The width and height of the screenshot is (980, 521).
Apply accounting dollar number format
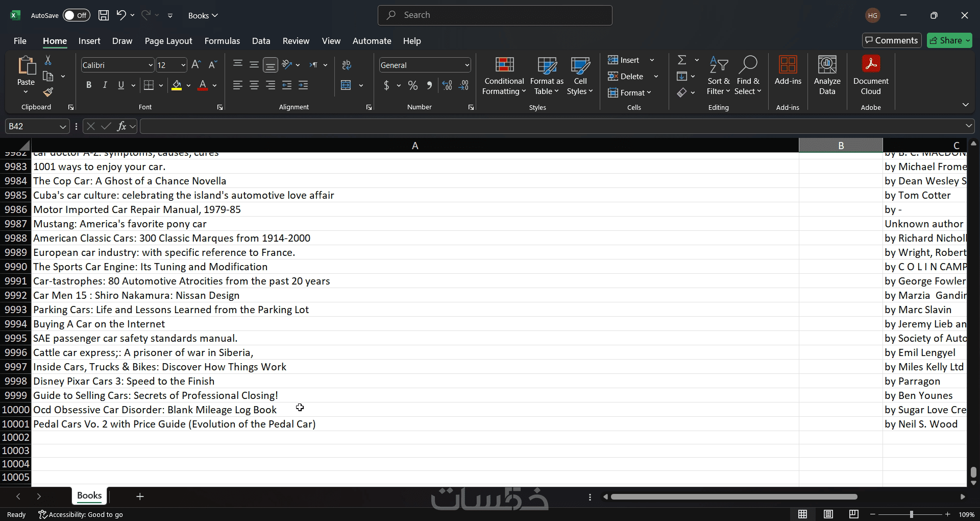386,86
